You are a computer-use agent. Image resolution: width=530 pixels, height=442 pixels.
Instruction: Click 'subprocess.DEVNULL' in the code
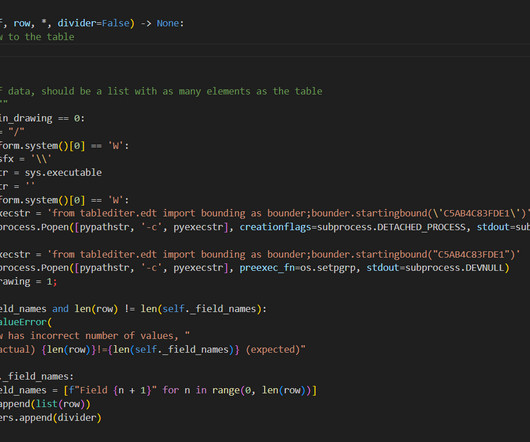tap(454, 268)
